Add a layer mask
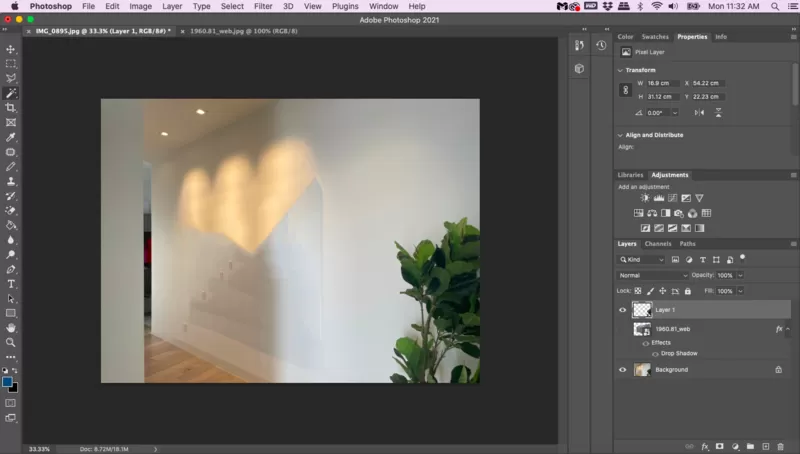The image size is (800, 454). [x=719, y=446]
